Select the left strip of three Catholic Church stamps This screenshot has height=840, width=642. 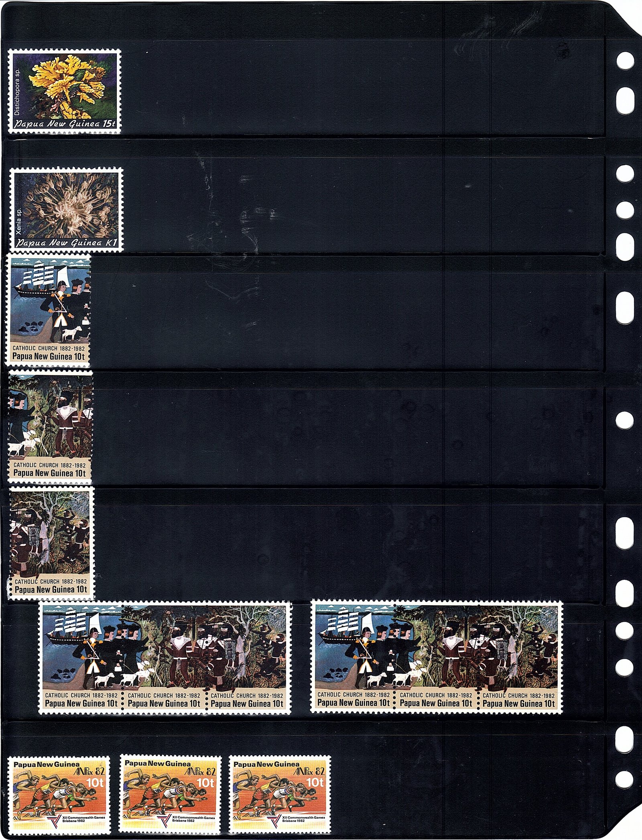click(165, 657)
